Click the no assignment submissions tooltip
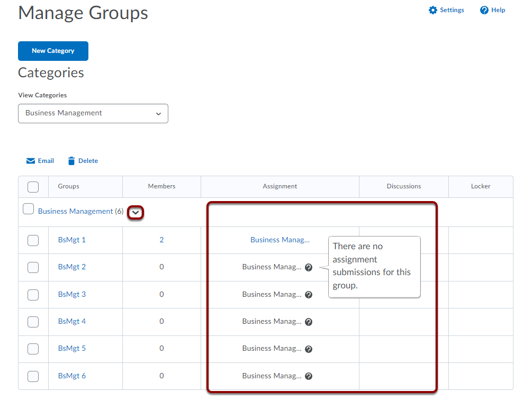Viewport: 532px width, 400px height. point(374,267)
